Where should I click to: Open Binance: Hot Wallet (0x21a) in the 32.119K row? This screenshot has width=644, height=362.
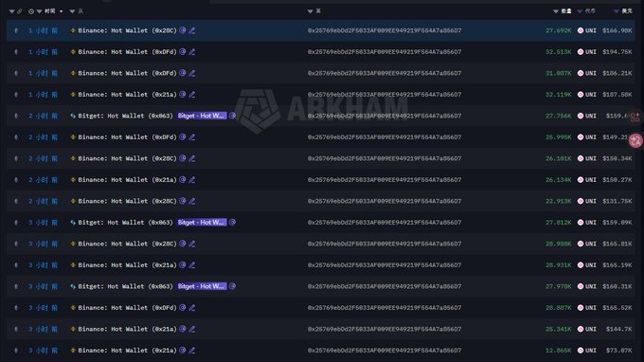(x=127, y=95)
